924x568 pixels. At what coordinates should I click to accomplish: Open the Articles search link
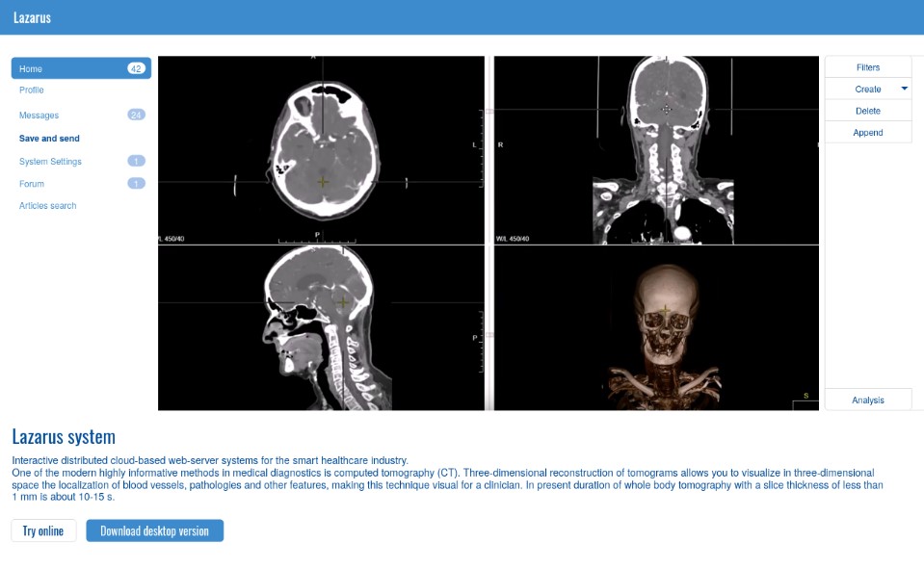click(48, 206)
